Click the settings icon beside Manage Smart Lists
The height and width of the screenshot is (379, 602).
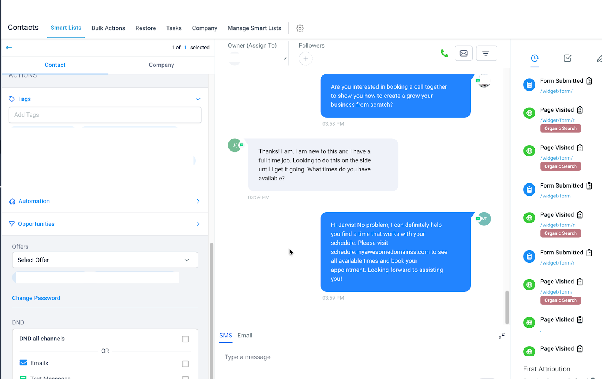tap(300, 28)
